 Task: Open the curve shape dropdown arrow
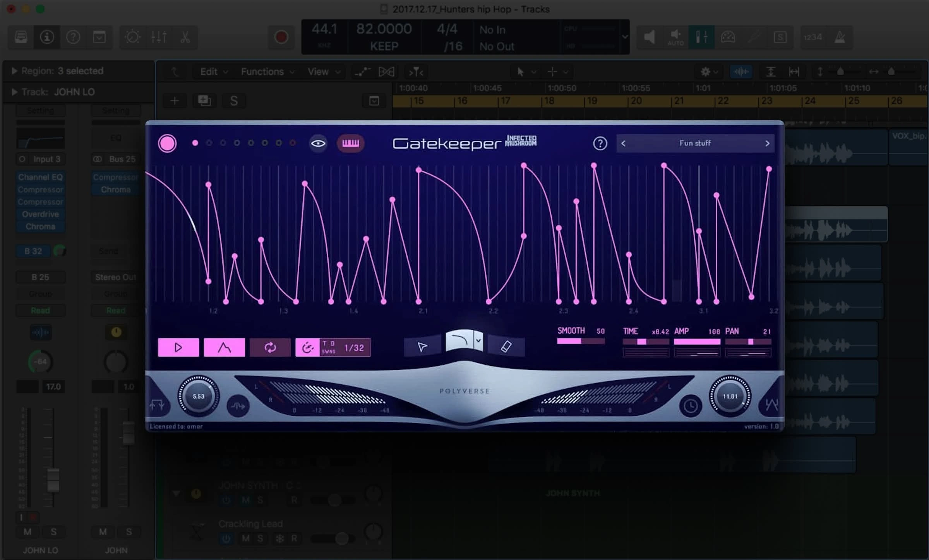(478, 341)
